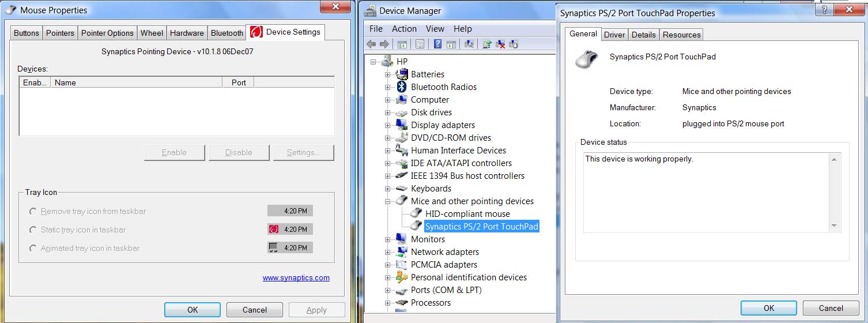
Task: Click the Device status scrollbar up arrow
Action: (834, 159)
